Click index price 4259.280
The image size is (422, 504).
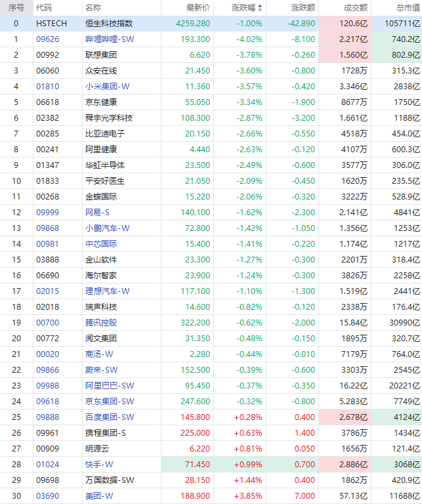coord(193,24)
